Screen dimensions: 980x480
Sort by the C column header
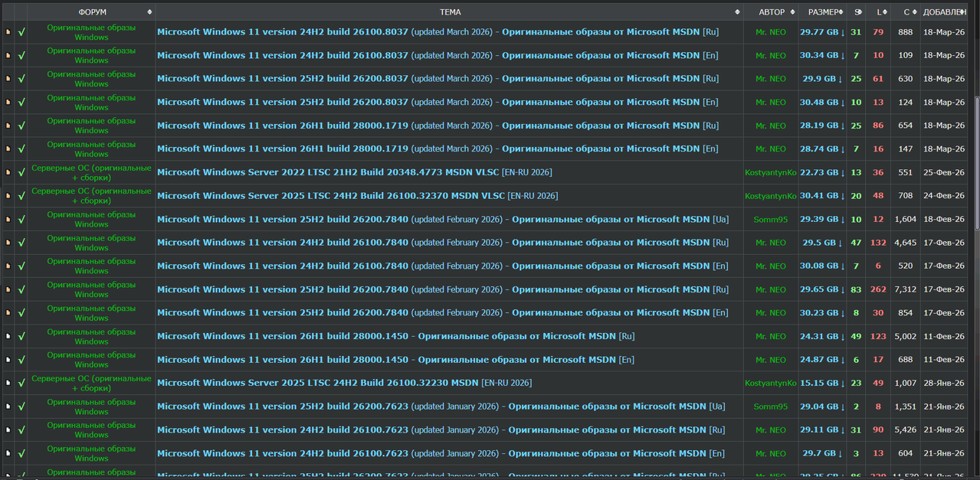(906, 12)
